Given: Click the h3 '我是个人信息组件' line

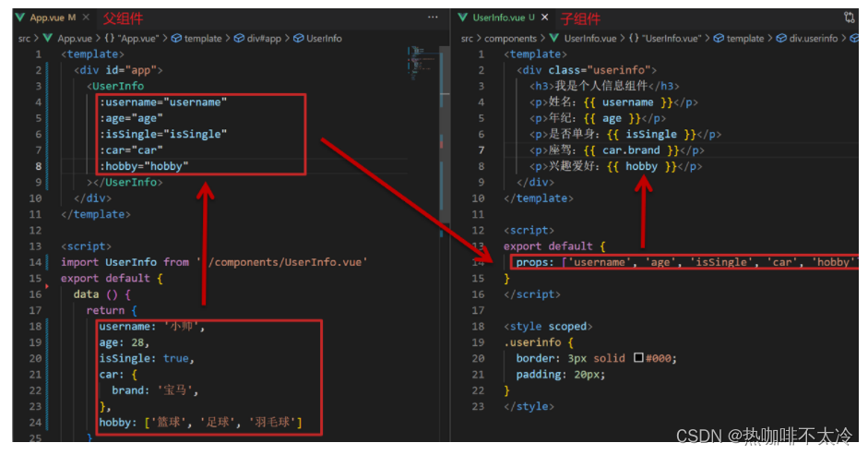Looking at the screenshot, I should coord(604,86).
